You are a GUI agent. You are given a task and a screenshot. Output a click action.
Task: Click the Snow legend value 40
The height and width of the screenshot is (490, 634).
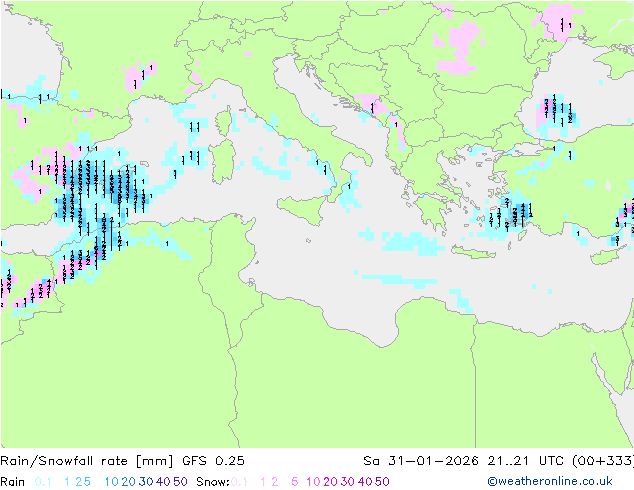pos(365,482)
